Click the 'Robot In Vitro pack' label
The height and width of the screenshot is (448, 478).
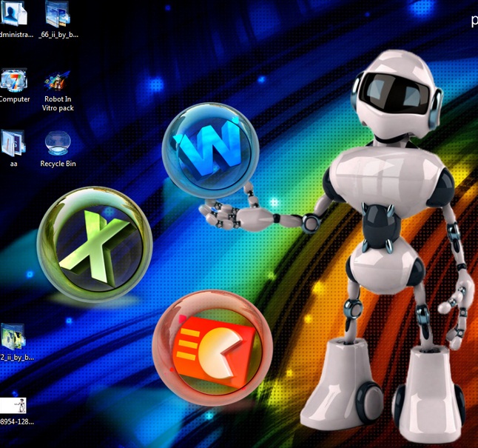point(58,104)
